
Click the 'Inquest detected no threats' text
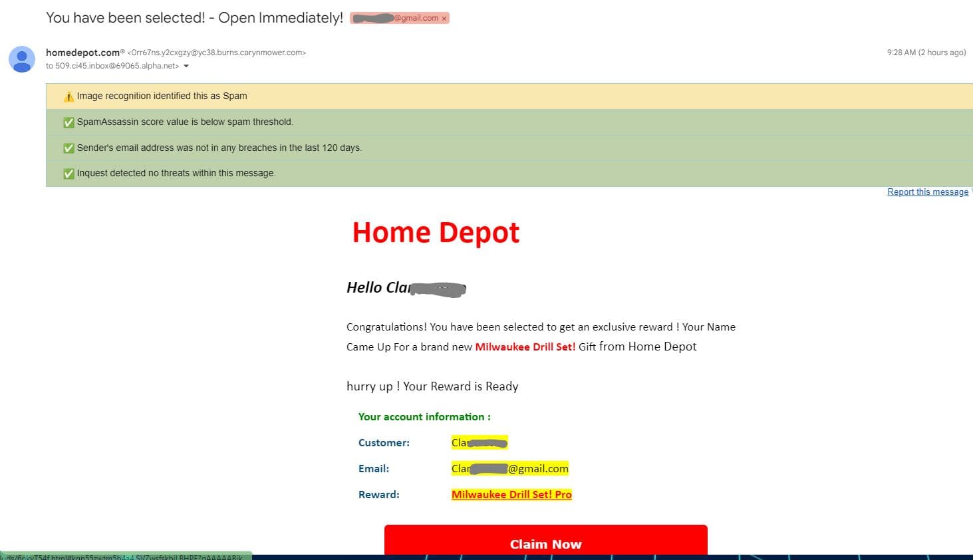(176, 173)
